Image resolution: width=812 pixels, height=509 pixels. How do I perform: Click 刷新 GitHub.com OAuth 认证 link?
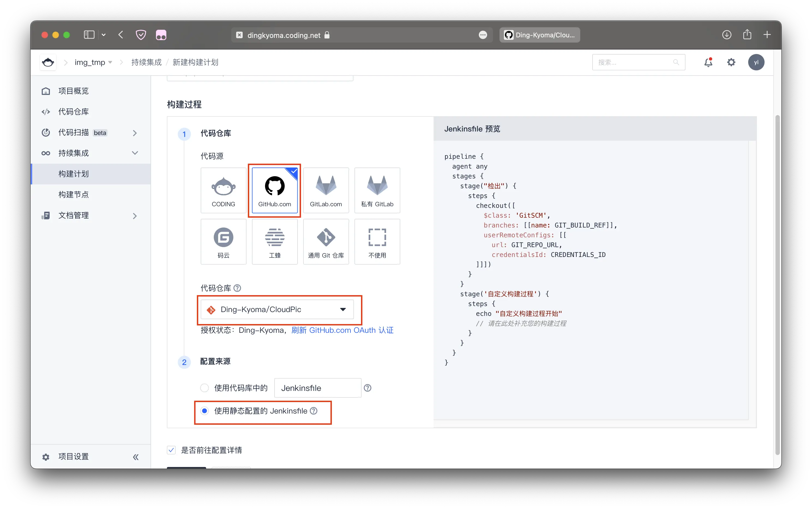(x=342, y=330)
